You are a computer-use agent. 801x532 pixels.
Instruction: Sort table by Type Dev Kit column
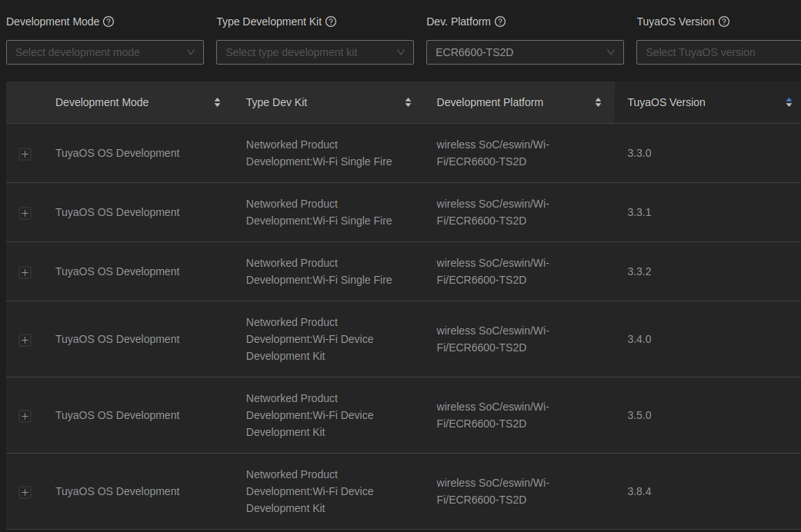[408, 102]
